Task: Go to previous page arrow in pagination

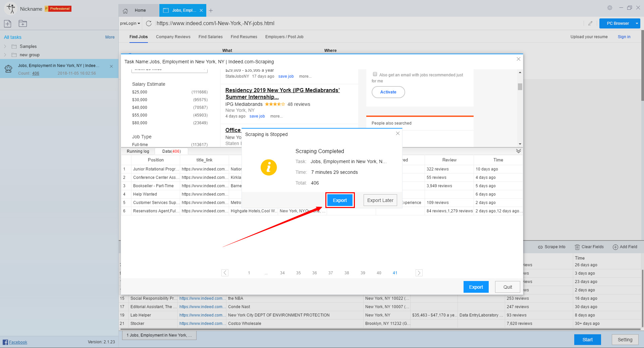Action: pyautogui.click(x=225, y=273)
